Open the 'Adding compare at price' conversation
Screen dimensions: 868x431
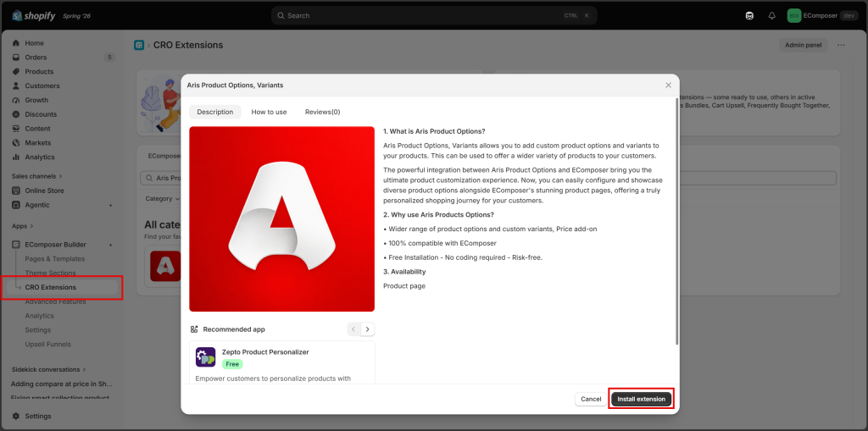[62, 384]
